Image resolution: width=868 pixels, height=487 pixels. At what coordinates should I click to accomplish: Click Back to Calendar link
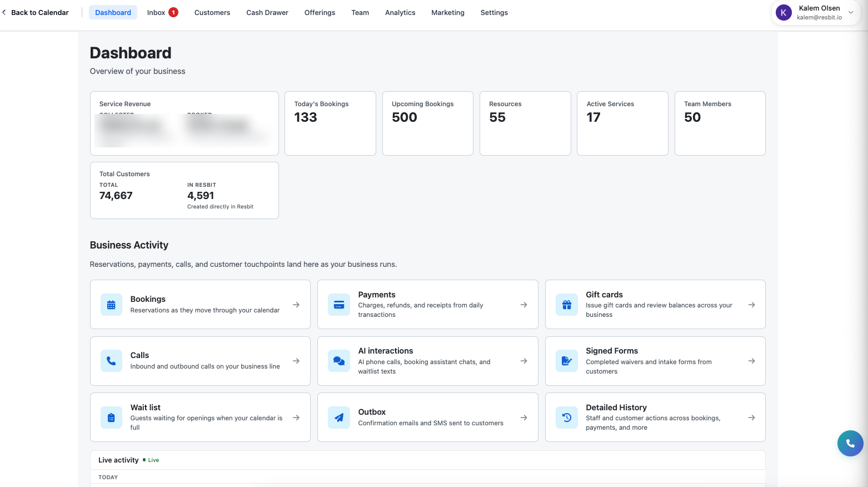[36, 12]
